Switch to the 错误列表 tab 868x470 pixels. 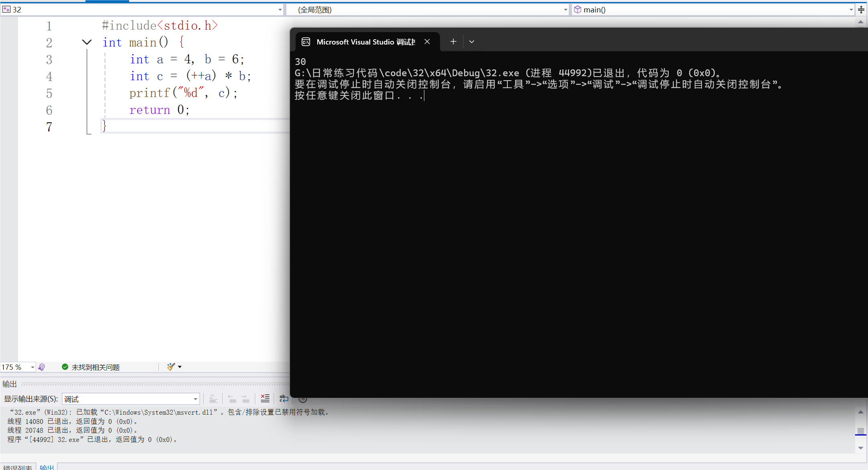point(18,467)
